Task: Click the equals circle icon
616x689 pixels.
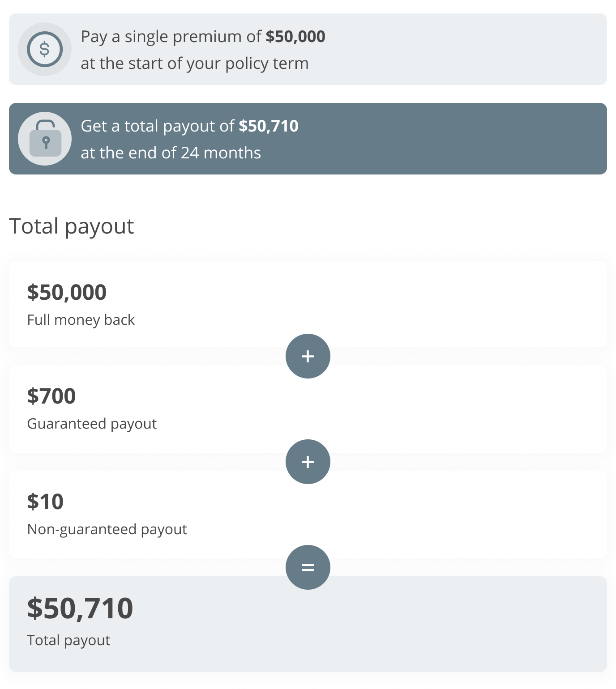Action: click(308, 567)
